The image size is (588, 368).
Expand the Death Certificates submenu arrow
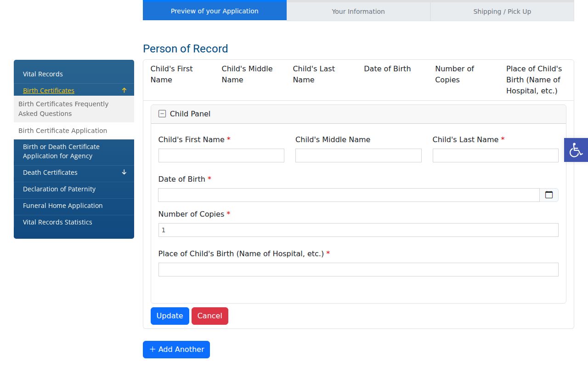point(124,172)
